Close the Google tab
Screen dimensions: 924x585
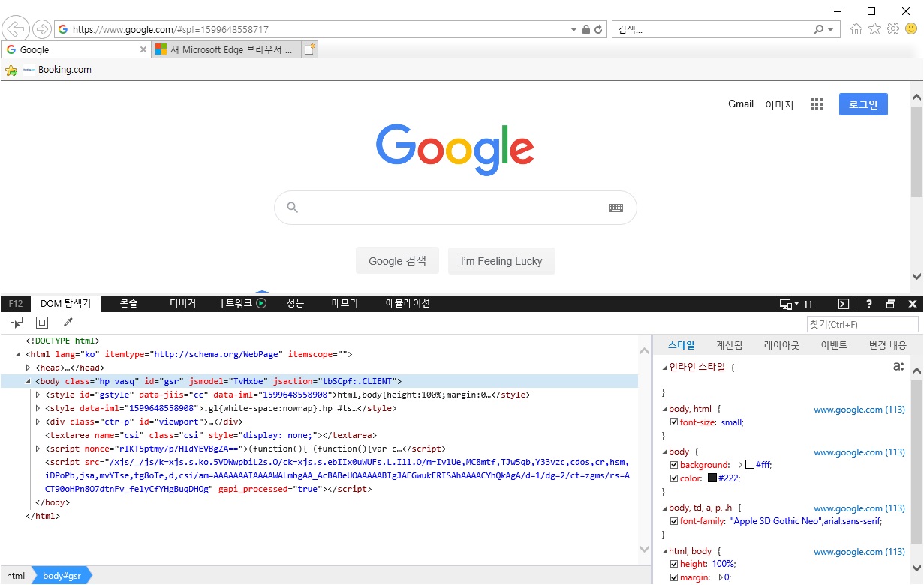tap(143, 49)
